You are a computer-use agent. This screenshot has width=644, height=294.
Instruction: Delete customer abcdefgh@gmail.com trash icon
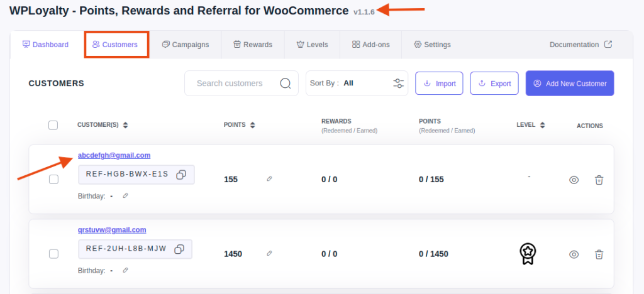pyautogui.click(x=599, y=180)
